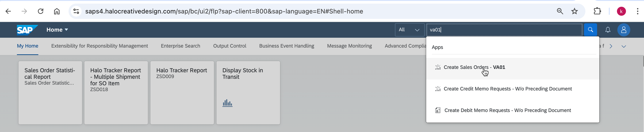The height and width of the screenshot is (132, 644).
Task: Open the browser extensions puzzle icon
Action: pyautogui.click(x=597, y=11)
